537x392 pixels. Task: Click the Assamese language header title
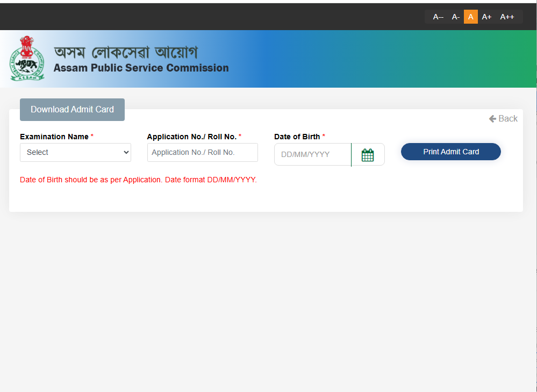(x=126, y=52)
